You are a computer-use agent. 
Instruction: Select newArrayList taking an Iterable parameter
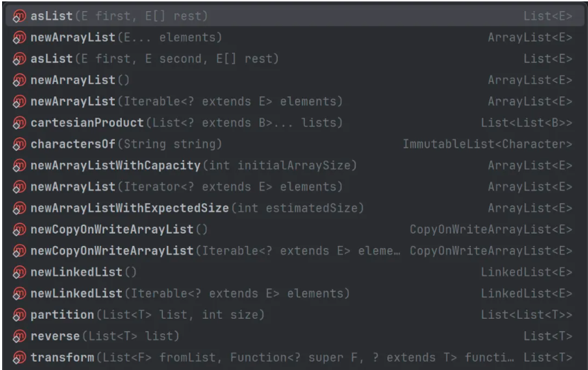point(186,102)
